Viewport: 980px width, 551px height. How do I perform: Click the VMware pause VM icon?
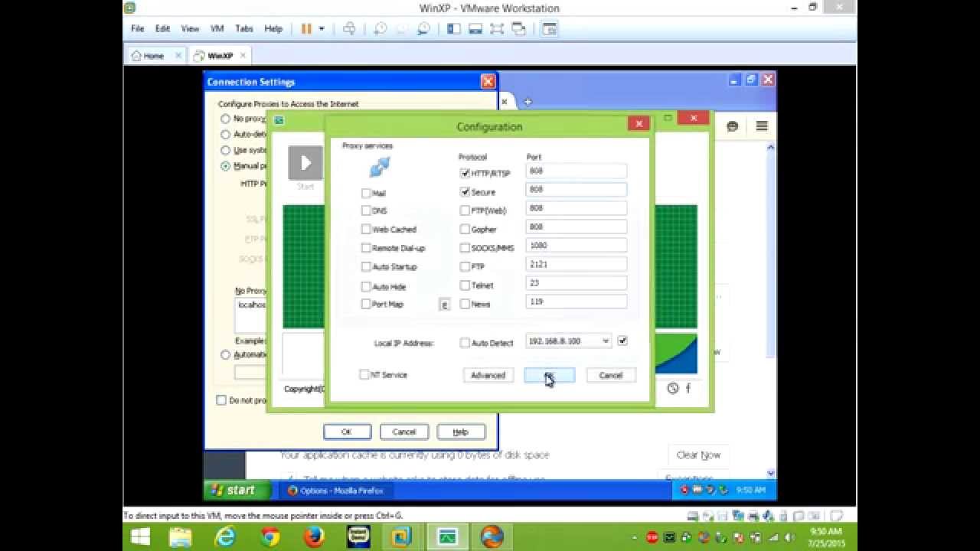point(306,29)
